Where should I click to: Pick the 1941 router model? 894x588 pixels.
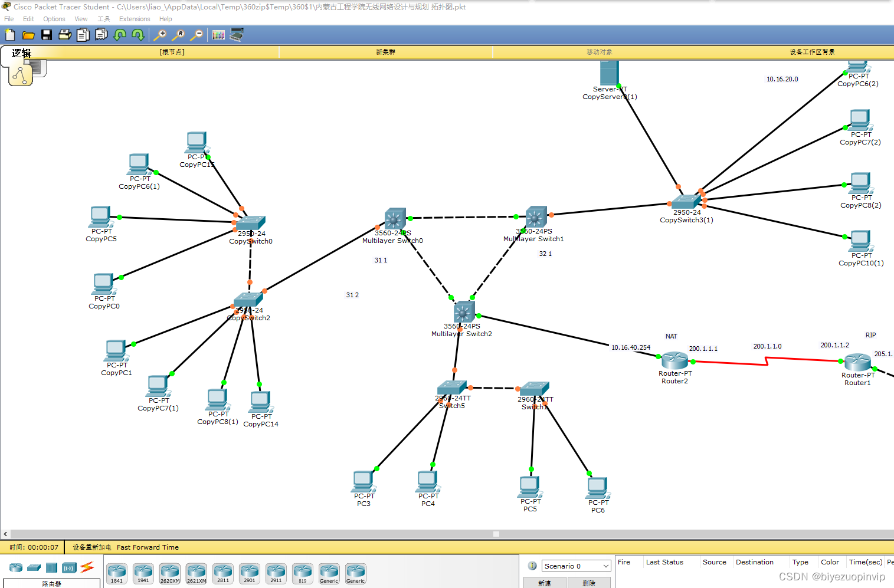click(x=143, y=573)
